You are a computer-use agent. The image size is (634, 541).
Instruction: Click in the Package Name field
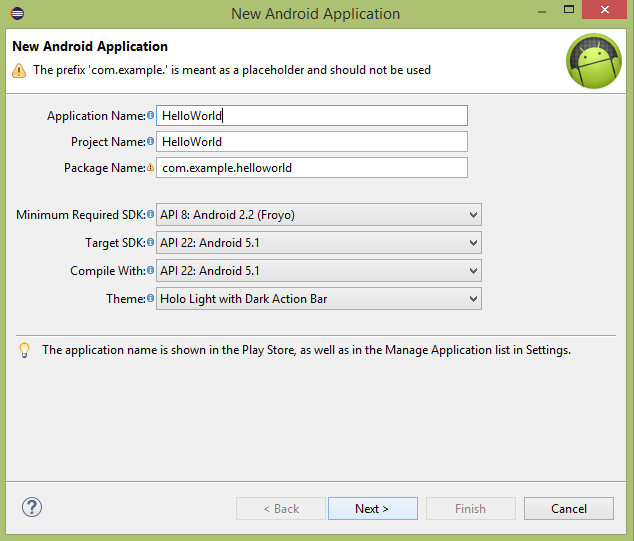pyautogui.click(x=312, y=168)
